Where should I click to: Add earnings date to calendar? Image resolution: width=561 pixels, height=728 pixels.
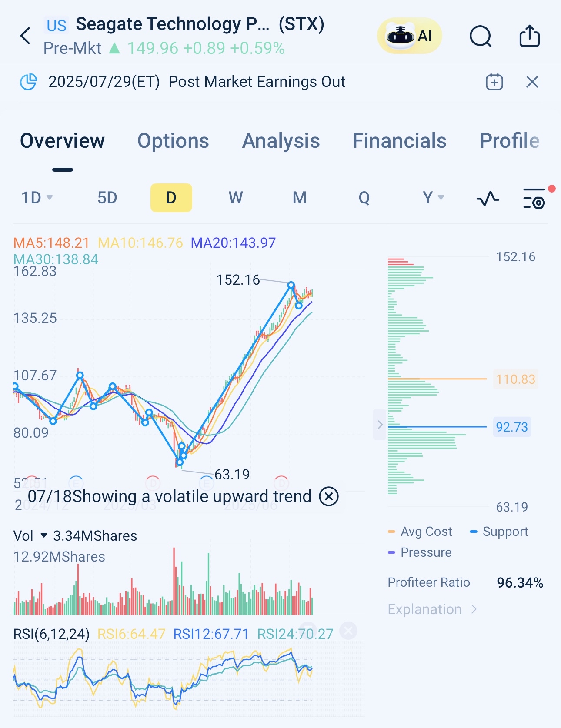click(494, 82)
